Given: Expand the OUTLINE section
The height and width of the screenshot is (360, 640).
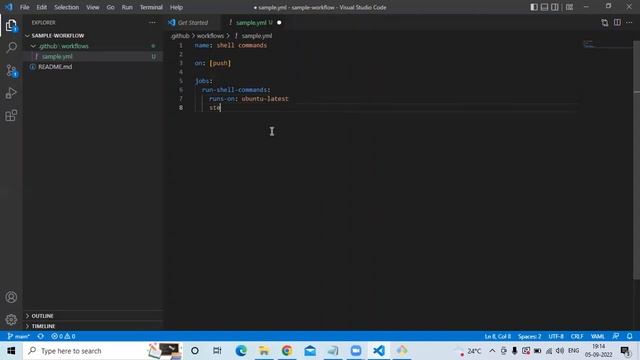Looking at the screenshot, I should point(94,316).
